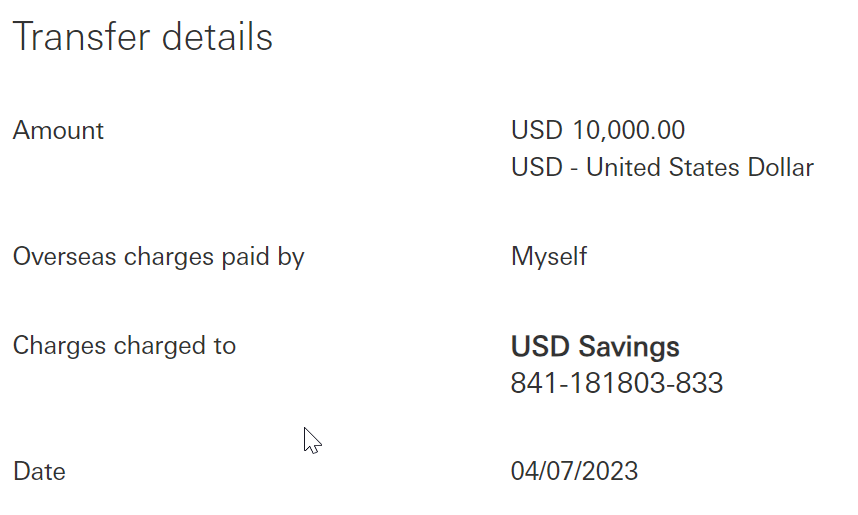The image size is (858, 515).
Task: Select the Date label
Action: (39, 471)
